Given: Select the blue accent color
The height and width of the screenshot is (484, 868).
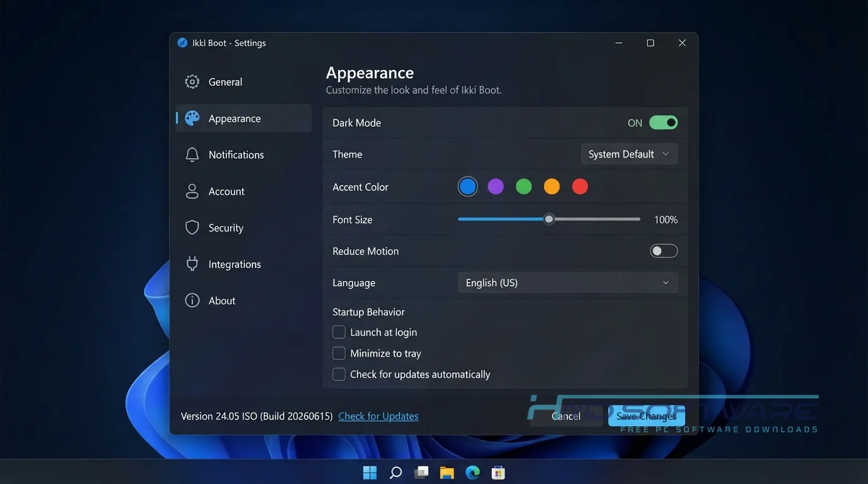Looking at the screenshot, I should point(467,187).
